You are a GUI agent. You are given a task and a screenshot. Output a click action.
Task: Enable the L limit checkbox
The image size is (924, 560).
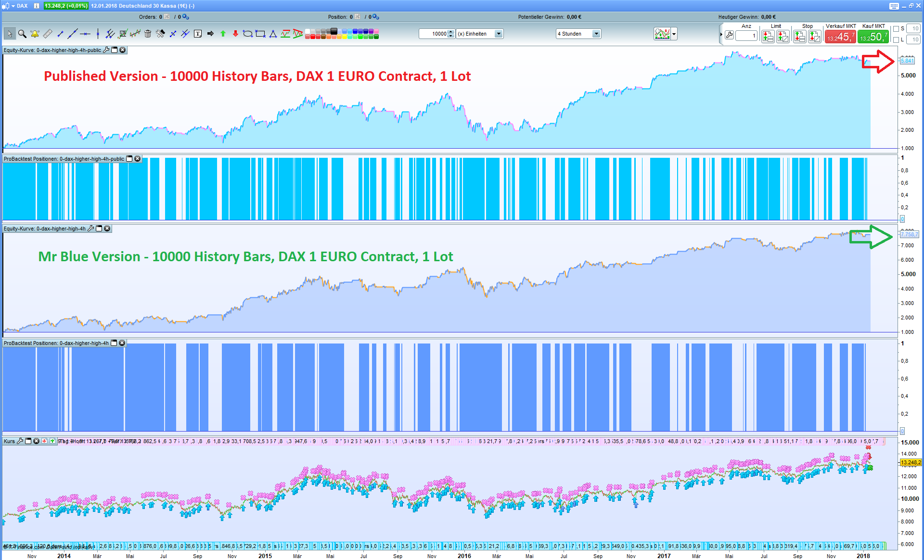click(x=896, y=39)
